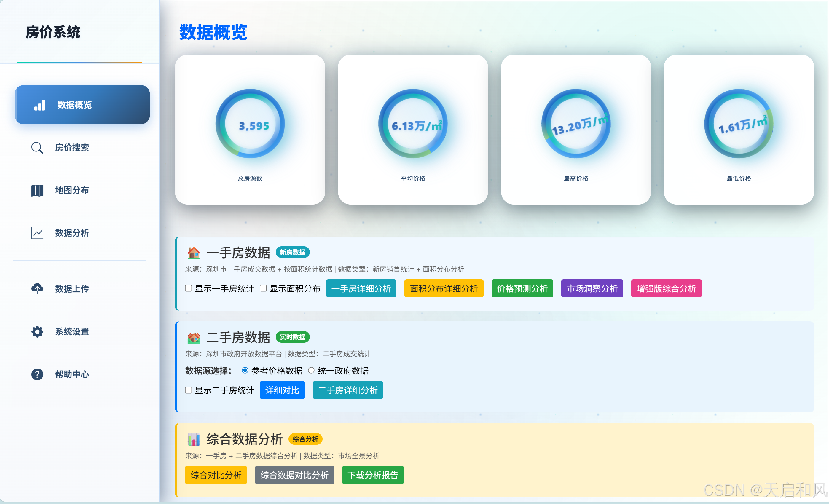Click the 最低价格 label
Image resolution: width=829 pixels, height=504 pixels.
point(739,178)
